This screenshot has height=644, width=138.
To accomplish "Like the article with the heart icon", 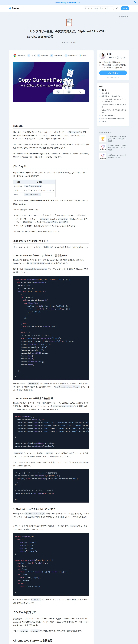I will pos(58,92).
